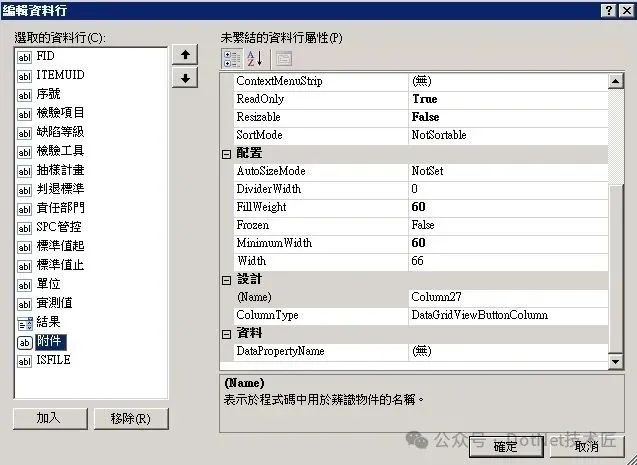Select the ITEMUID column entry
637x465 pixels.
coord(61,75)
